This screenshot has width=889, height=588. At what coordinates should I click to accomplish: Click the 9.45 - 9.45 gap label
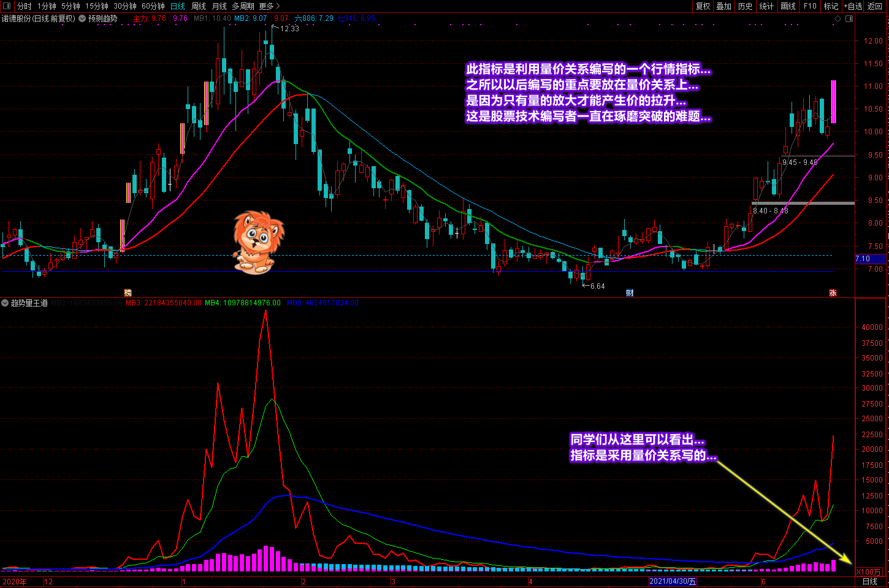point(799,162)
